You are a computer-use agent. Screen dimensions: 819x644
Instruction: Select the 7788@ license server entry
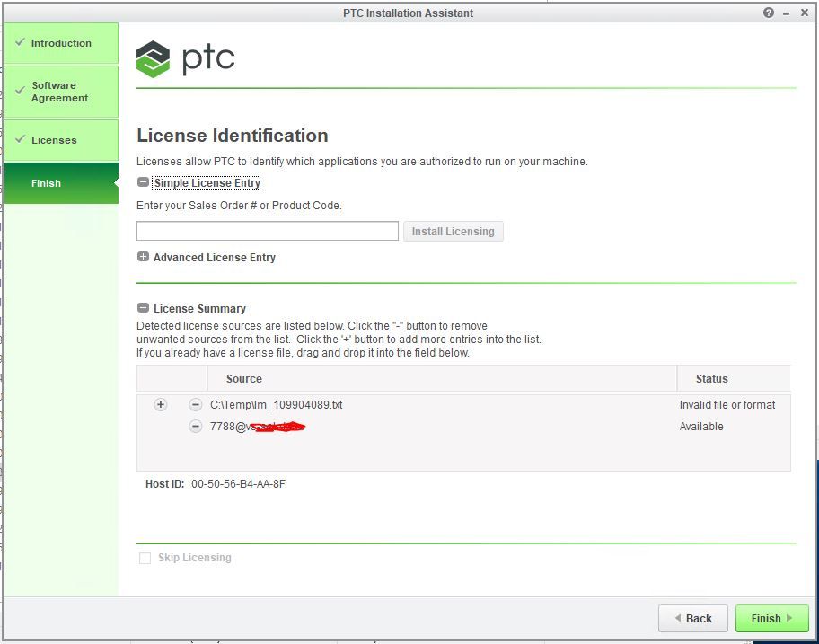(257, 427)
